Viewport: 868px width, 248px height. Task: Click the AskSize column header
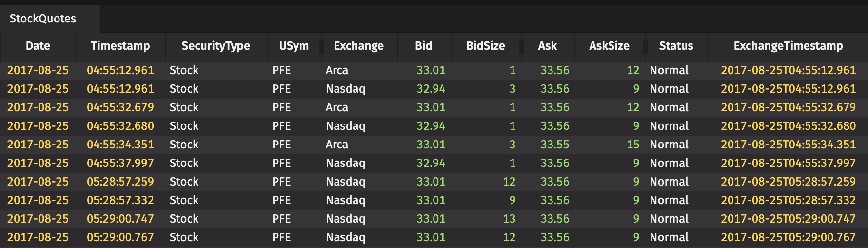coord(610,46)
